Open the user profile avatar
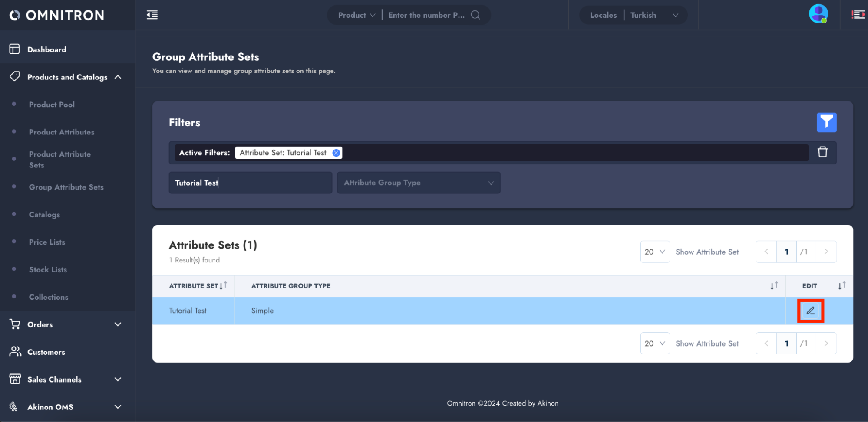 (818, 14)
